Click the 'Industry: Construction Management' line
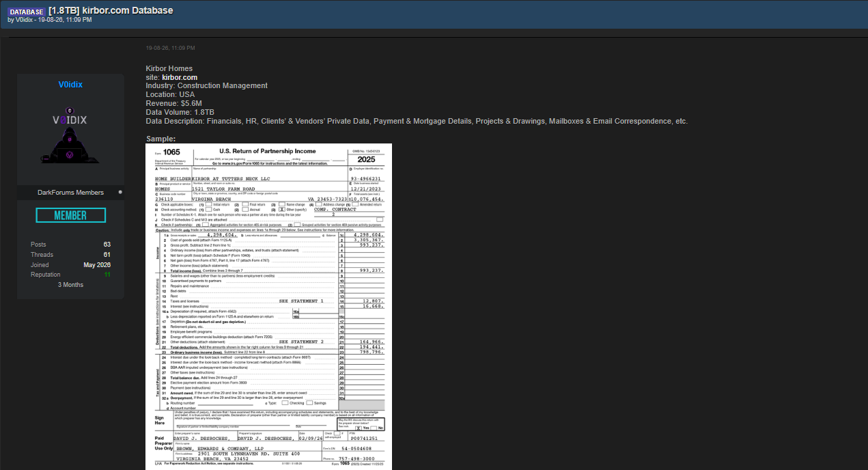Screen dimensions: 868x470 coord(206,86)
